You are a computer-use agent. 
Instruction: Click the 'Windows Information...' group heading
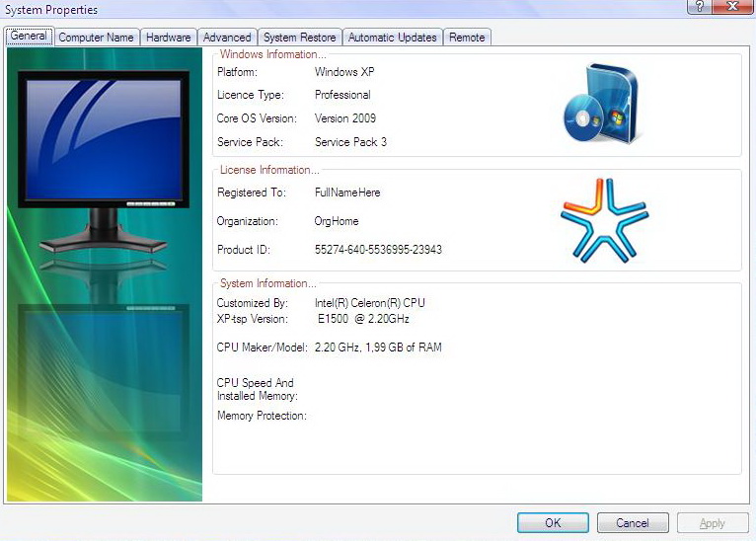click(x=273, y=54)
